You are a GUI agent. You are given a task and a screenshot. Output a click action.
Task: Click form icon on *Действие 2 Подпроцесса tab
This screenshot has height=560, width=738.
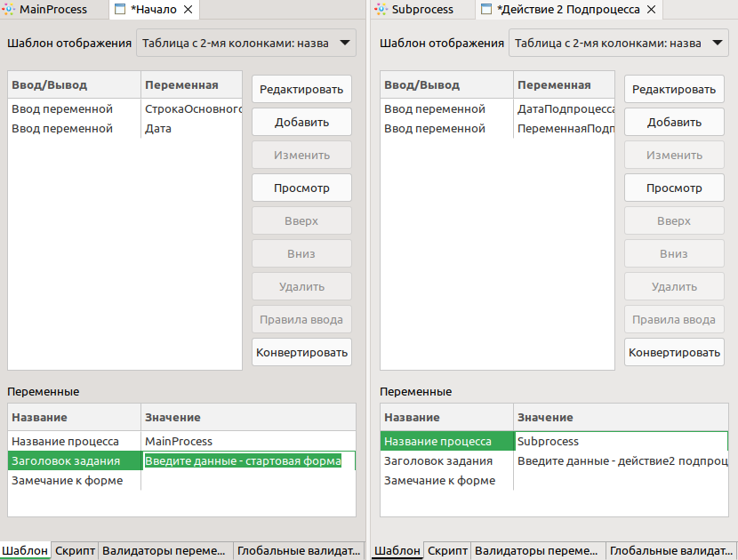point(486,10)
